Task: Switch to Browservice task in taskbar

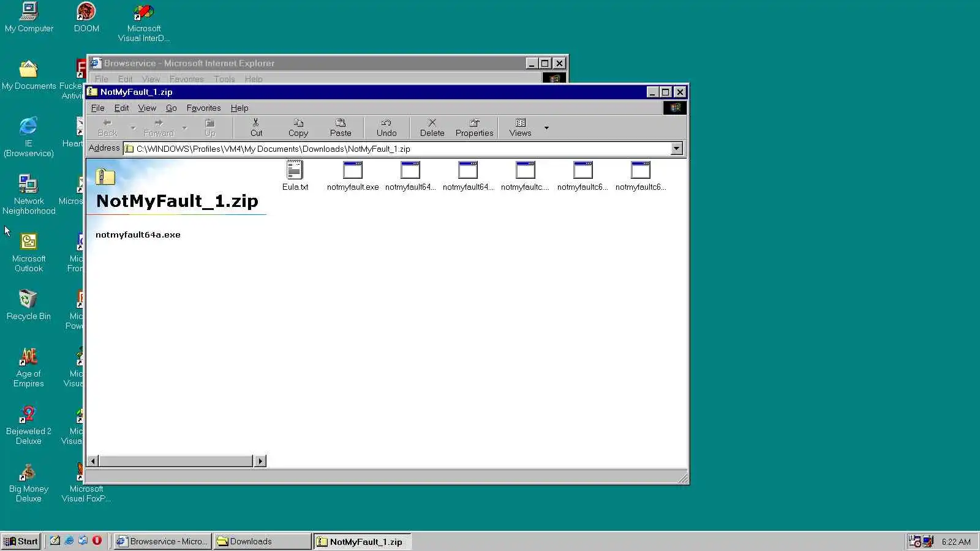Action: (x=162, y=541)
